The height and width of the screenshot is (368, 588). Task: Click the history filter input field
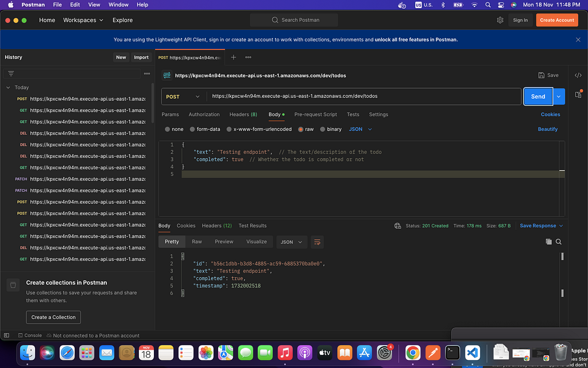tap(72, 74)
